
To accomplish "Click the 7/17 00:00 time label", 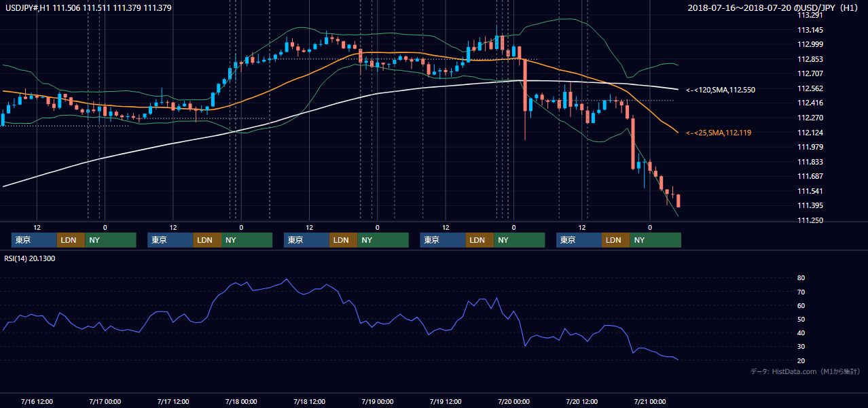I will pos(105,401).
